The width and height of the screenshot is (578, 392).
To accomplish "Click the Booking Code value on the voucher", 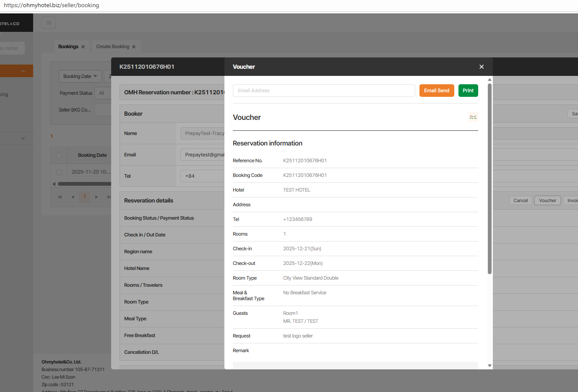I will [305, 175].
